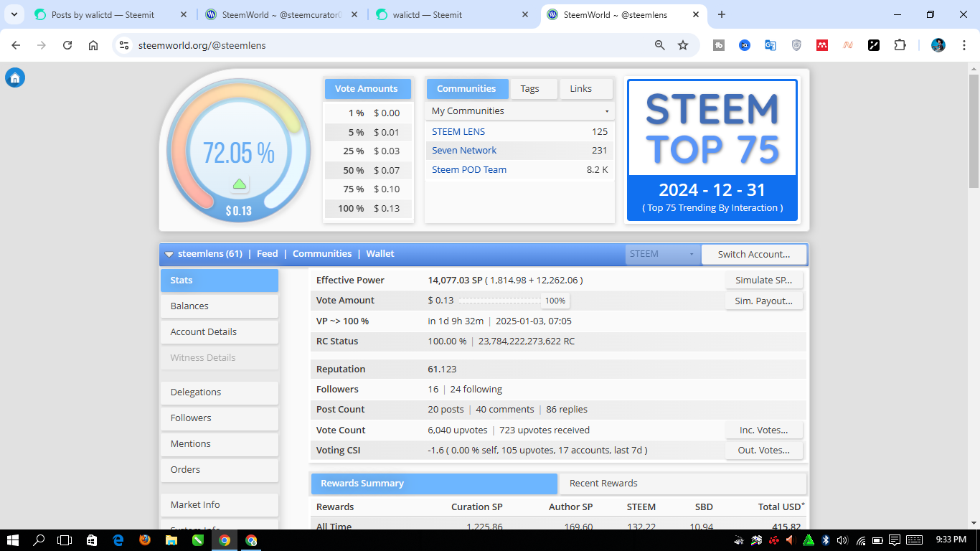Open the Action Center notification icon
The width and height of the screenshot is (980, 551).
click(x=895, y=540)
